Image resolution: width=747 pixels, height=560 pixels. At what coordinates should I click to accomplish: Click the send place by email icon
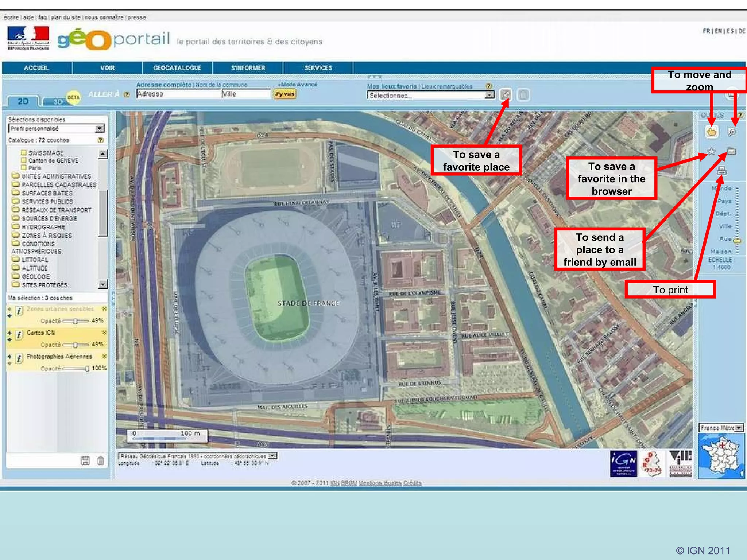coord(731,151)
